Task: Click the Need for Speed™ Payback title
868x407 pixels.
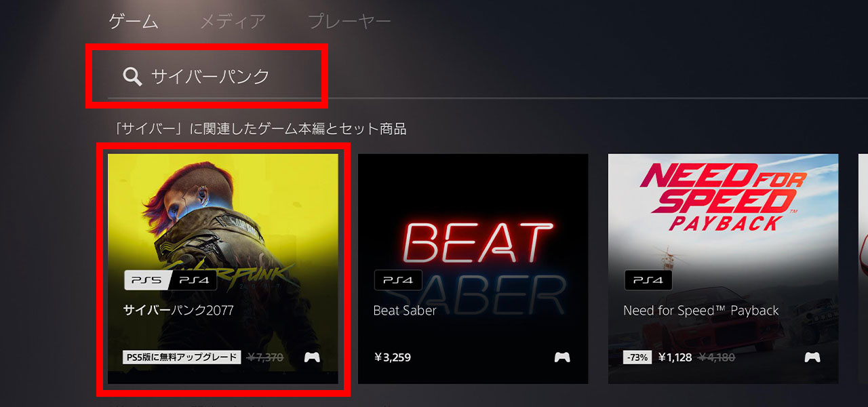Action: click(x=701, y=311)
